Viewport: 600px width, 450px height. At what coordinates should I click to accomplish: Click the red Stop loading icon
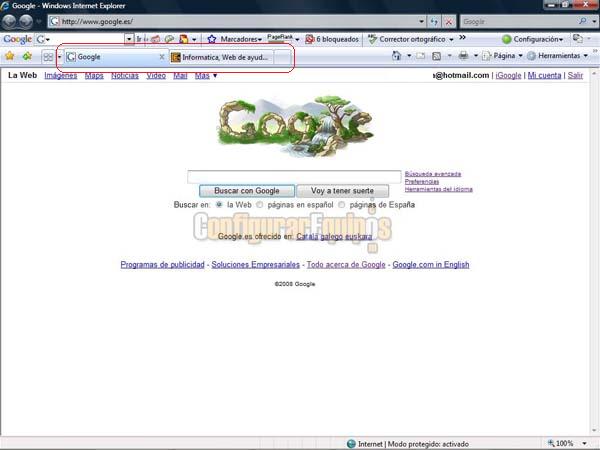(x=449, y=22)
